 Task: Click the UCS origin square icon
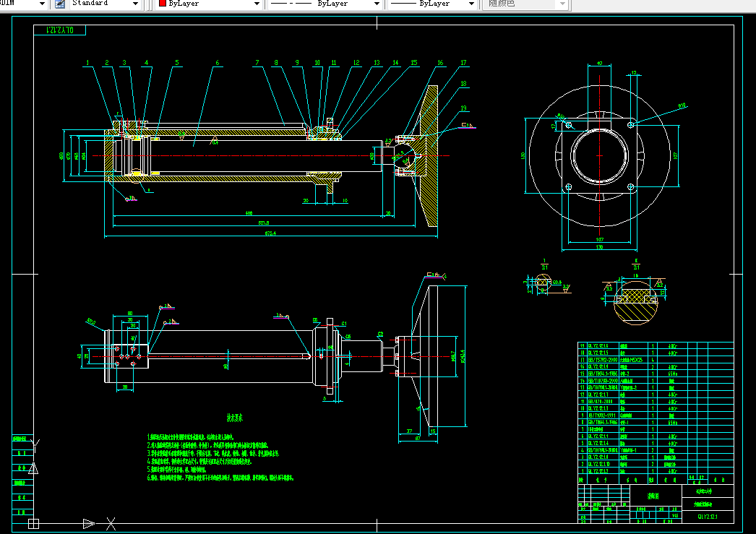tap(33, 522)
